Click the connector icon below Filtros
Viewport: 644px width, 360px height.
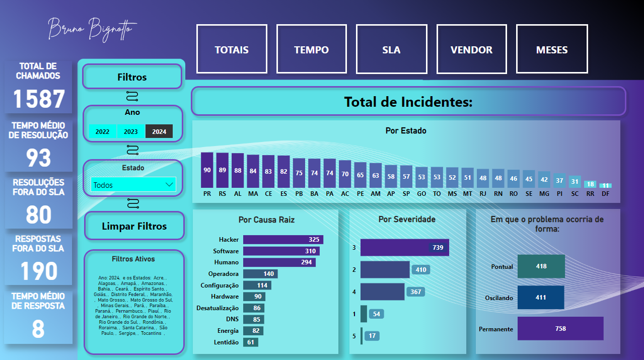pos(132,97)
